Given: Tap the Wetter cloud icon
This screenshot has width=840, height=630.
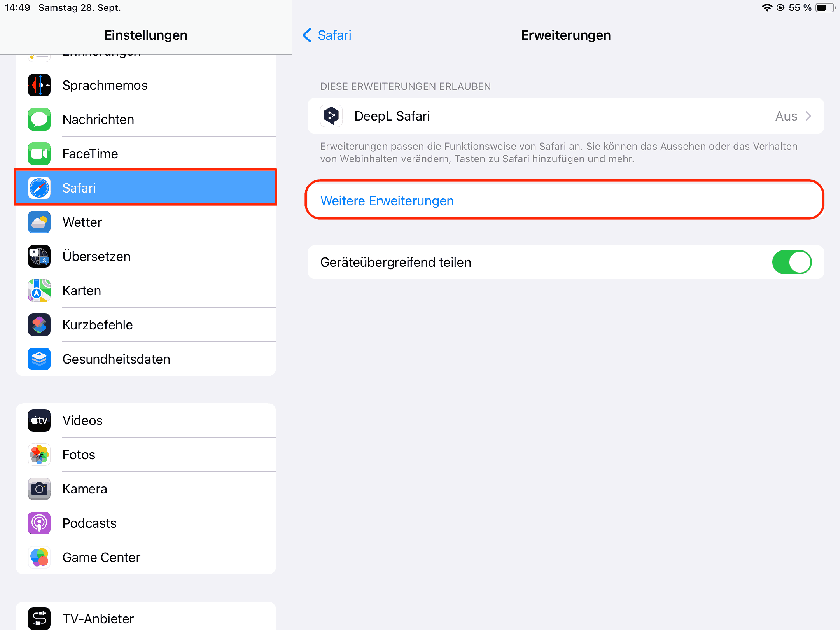Looking at the screenshot, I should pyautogui.click(x=39, y=222).
